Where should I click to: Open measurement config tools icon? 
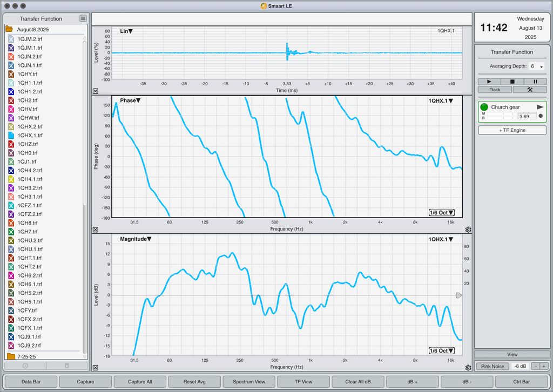pyautogui.click(x=530, y=90)
